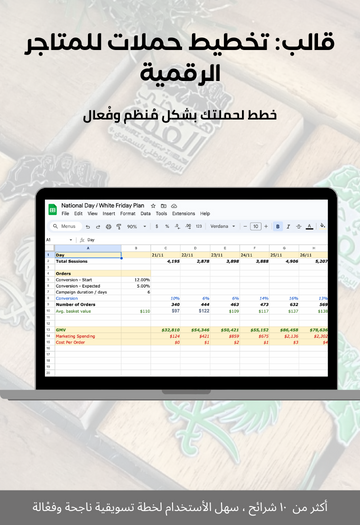Toggle strikethrough formatting button
360x525 pixels.
click(x=299, y=227)
